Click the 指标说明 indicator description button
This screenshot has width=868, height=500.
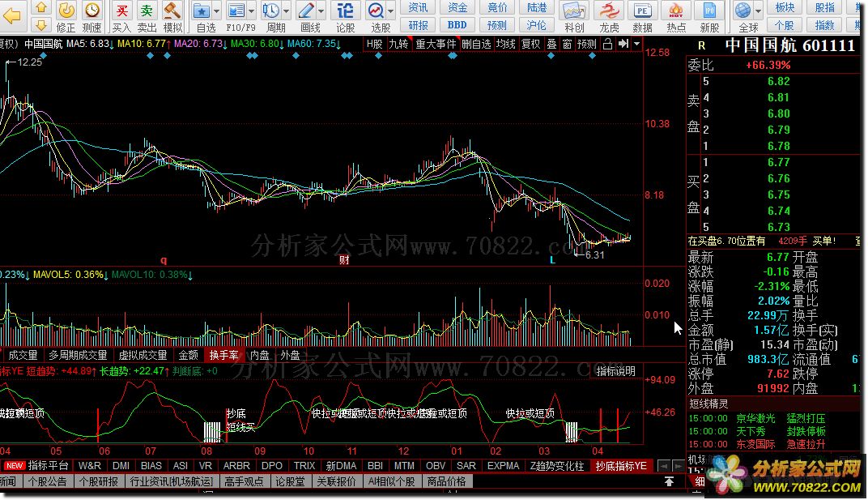click(x=615, y=371)
